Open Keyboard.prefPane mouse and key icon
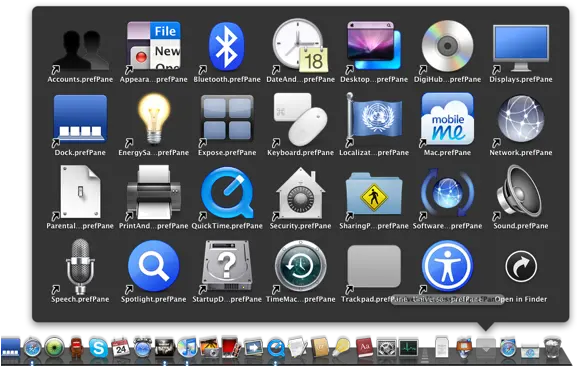The width and height of the screenshot is (577, 366). (300, 119)
